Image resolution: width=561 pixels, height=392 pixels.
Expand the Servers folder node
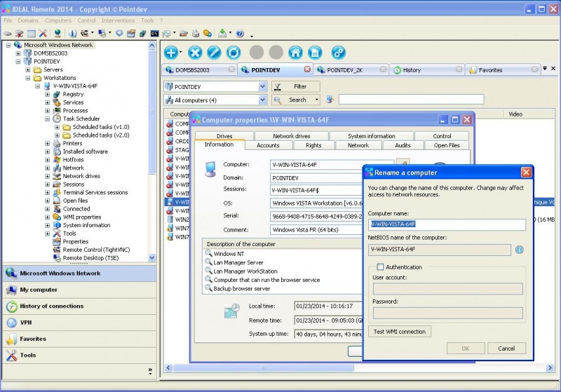tap(28, 69)
